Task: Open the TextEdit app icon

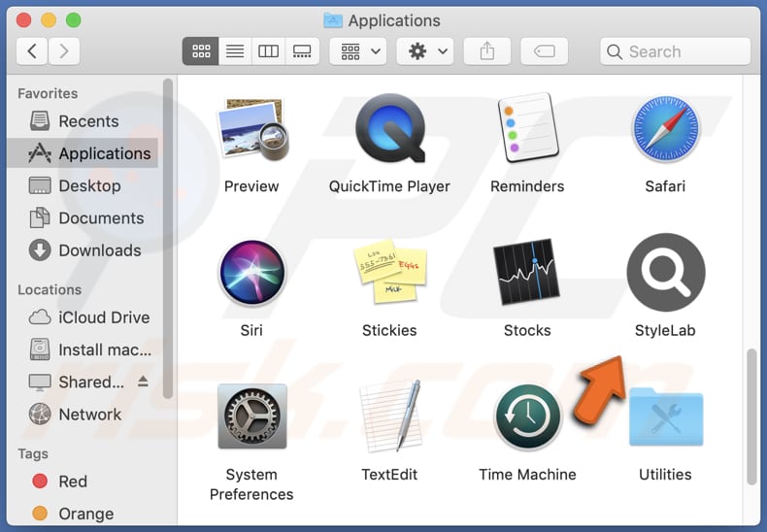Action: click(x=390, y=416)
